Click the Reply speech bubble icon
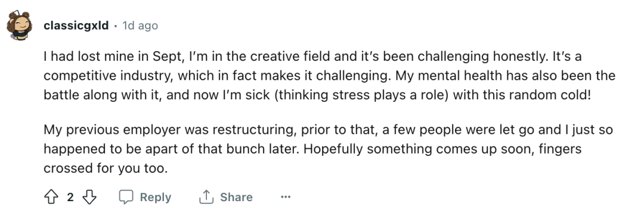Screen dimensions: 644x219 coord(126,197)
